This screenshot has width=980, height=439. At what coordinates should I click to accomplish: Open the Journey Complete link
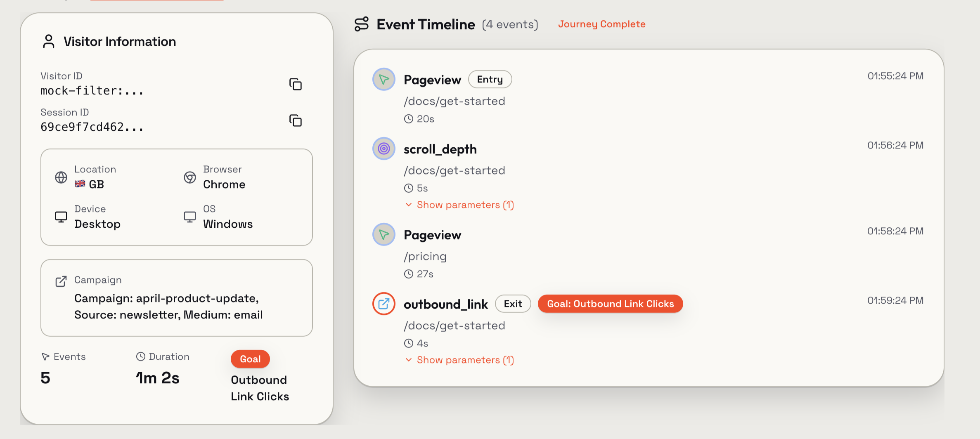point(601,24)
